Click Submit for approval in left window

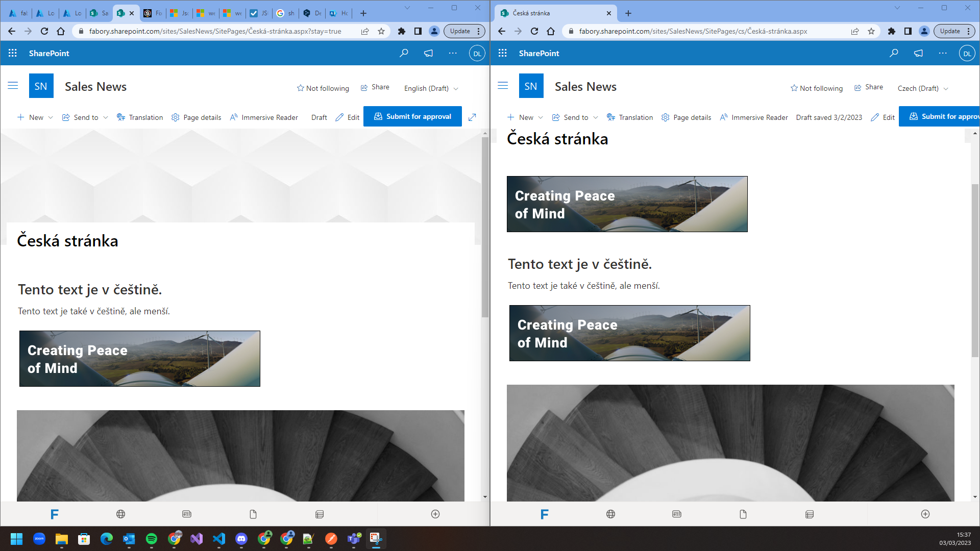click(x=412, y=116)
